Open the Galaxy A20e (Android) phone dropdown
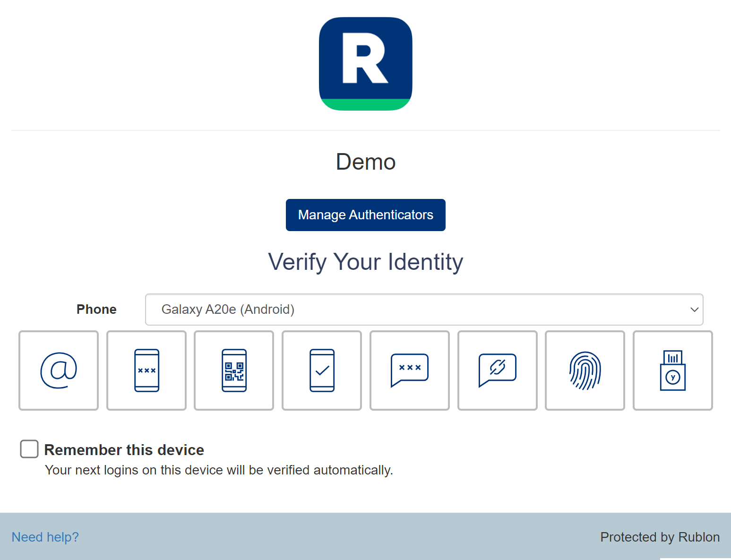This screenshot has height=560, width=731. point(423,310)
